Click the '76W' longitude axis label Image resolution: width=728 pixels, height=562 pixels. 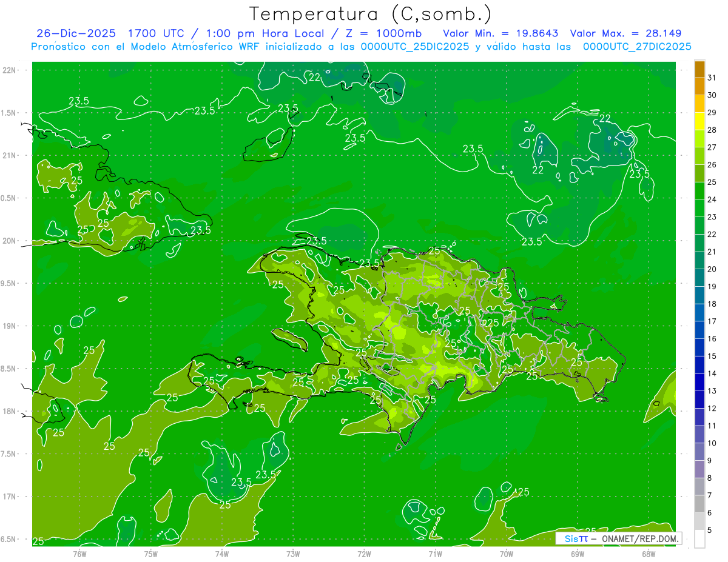(x=79, y=554)
